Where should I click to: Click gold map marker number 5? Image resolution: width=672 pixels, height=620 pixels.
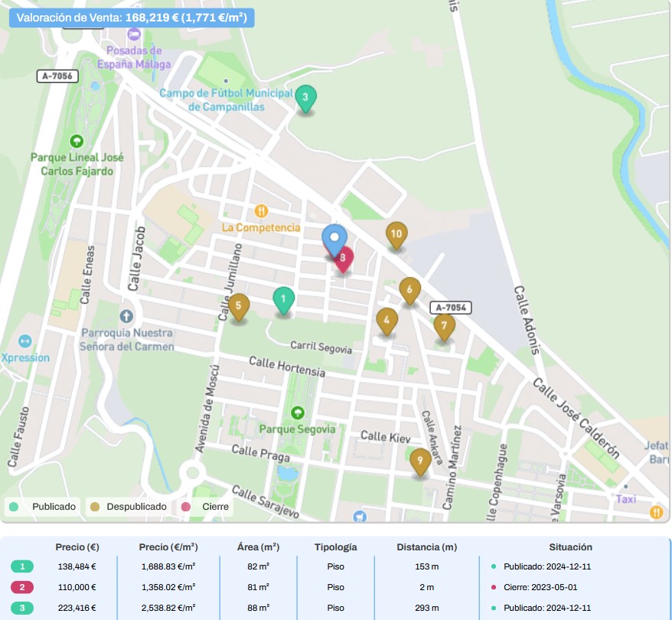[239, 306]
